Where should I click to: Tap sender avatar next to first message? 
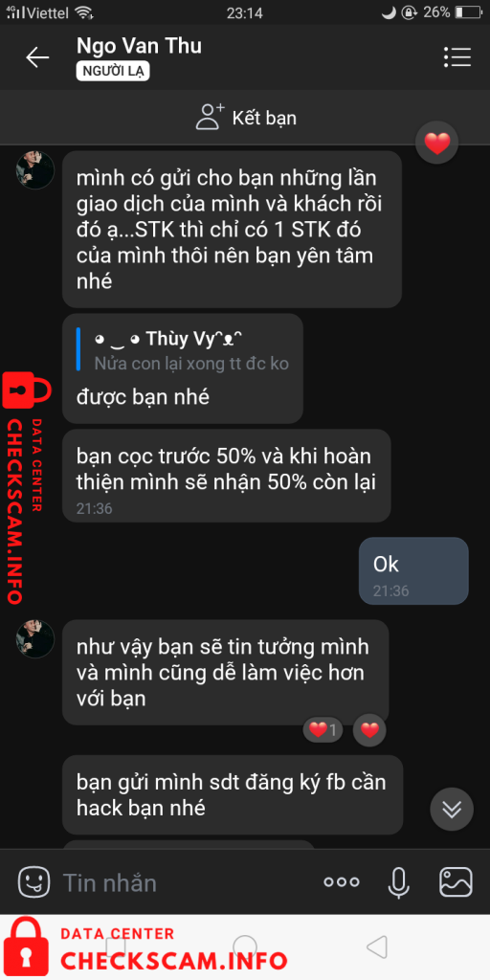click(35, 169)
